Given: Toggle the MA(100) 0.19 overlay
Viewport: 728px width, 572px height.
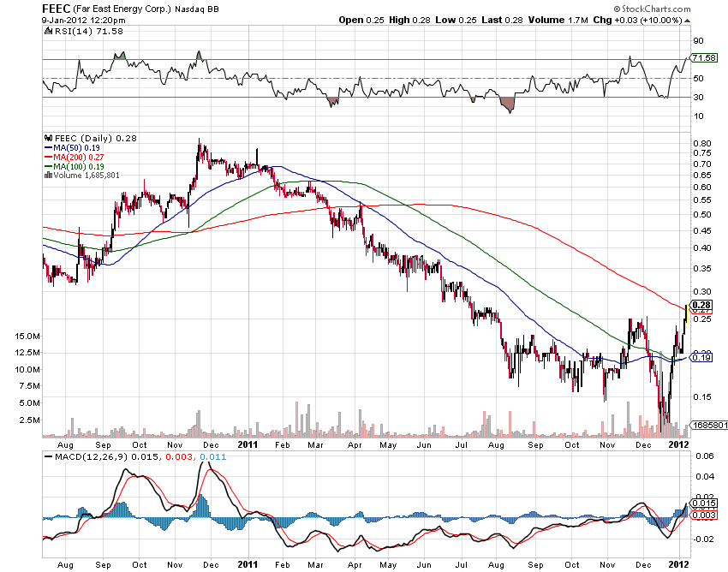Looking at the screenshot, I should [x=75, y=167].
